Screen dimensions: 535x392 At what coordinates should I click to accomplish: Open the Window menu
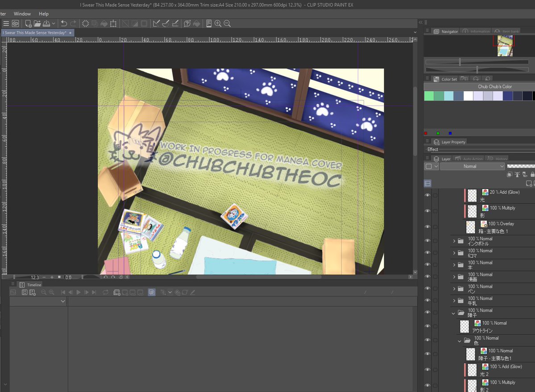pos(22,13)
